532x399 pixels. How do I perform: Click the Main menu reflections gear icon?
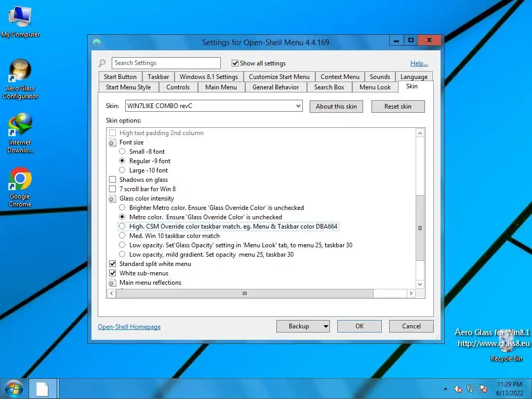(112, 283)
